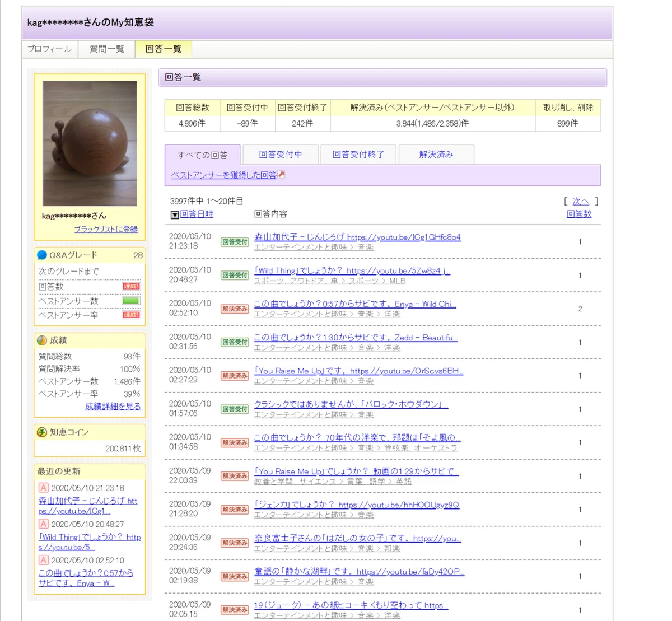This screenshot has width=672, height=621.
Task: Open recent update 森山加代子 – じんじろげ link in sidebar
Action: [x=88, y=506]
